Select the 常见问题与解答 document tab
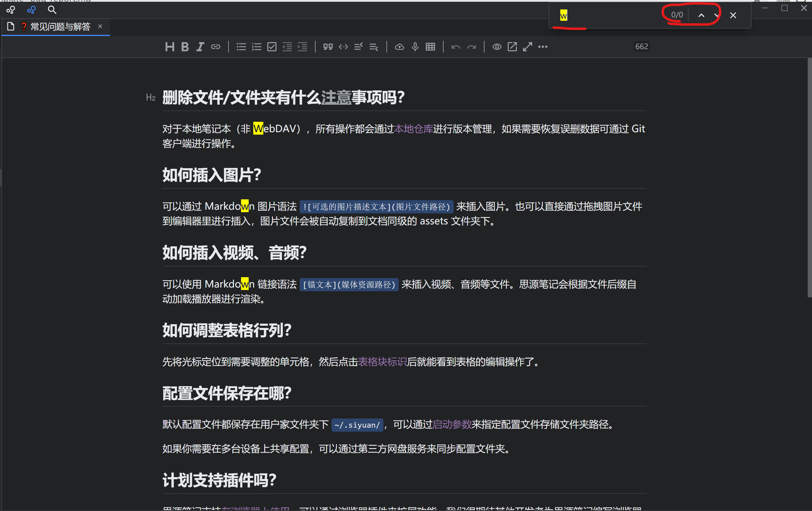This screenshot has width=812, height=511. pyautogui.click(x=56, y=27)
